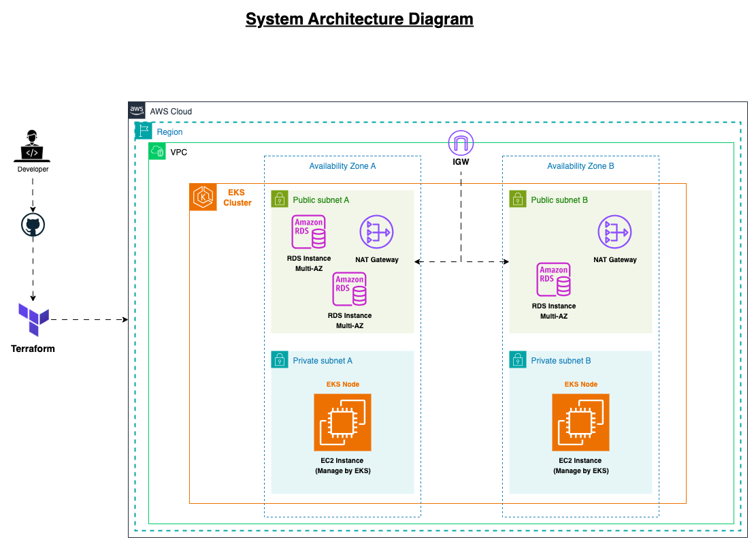Select the GitHub octocat icon

pyautogui.click(x=33, y=226)
